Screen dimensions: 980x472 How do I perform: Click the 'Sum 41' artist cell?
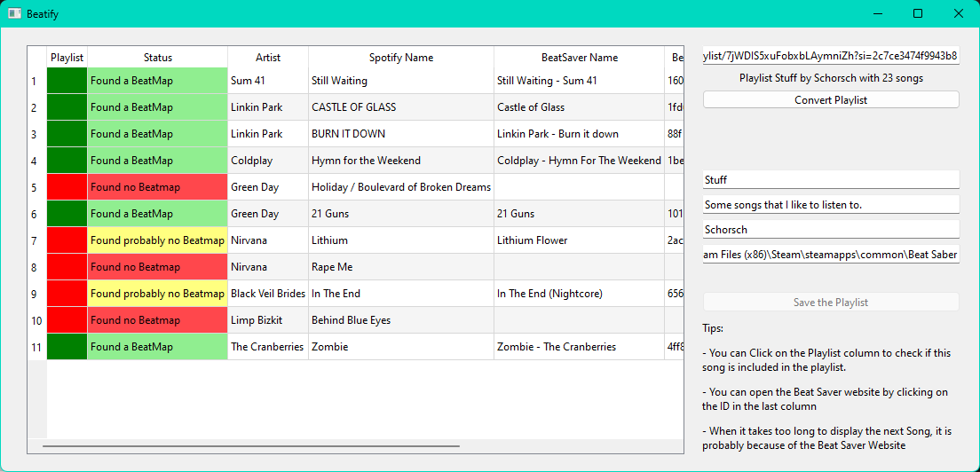[x=268, y=81]
